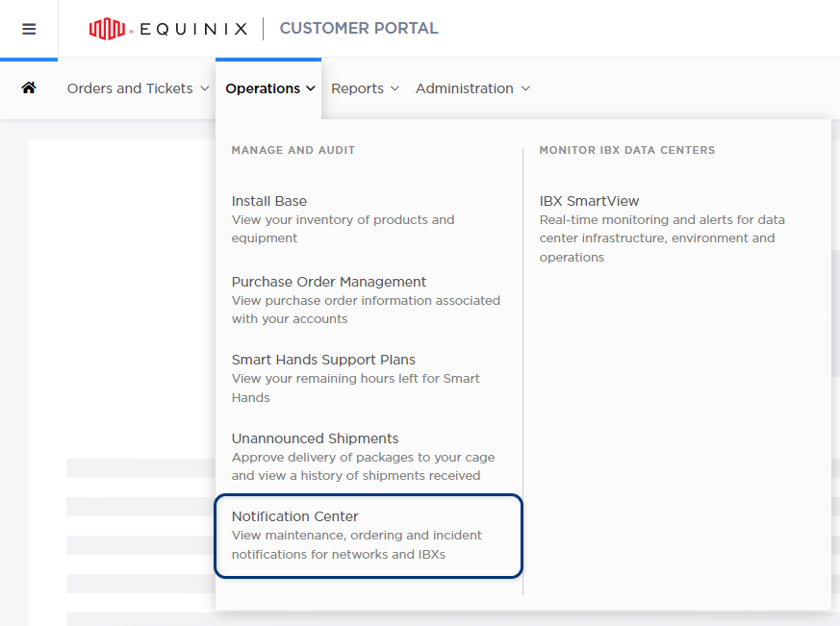
Task: Collapse the Operations menu
Action: click(270, 88)
